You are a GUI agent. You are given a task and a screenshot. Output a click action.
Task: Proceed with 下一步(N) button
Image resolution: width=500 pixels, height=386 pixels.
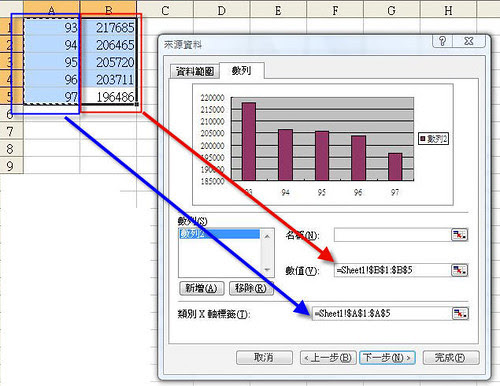tap(387, 358)
